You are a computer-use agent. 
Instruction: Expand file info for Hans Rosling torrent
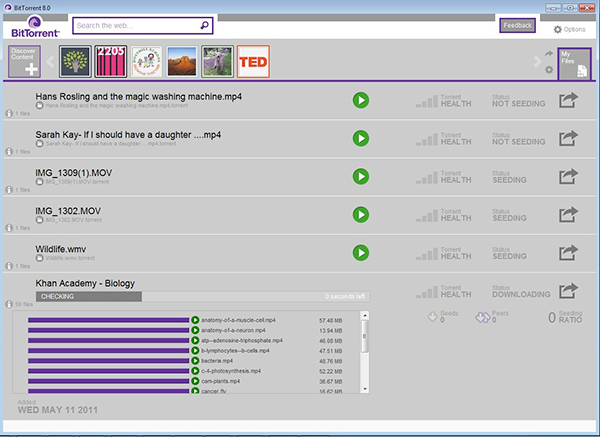pos(9,114)
